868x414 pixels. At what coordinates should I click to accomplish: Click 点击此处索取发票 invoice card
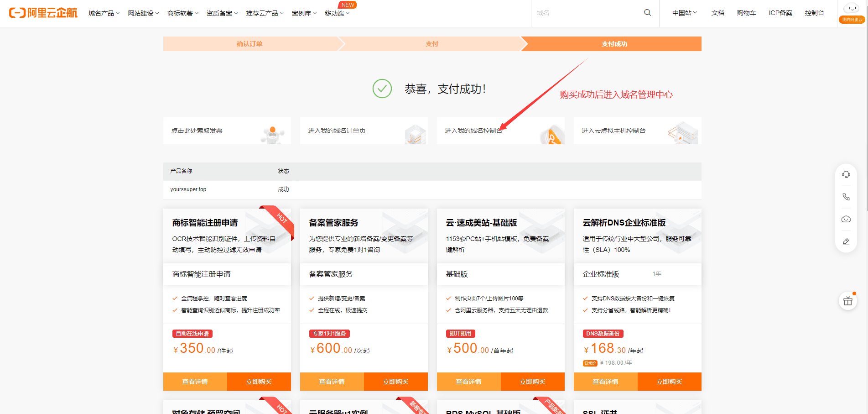pos(197,131)
